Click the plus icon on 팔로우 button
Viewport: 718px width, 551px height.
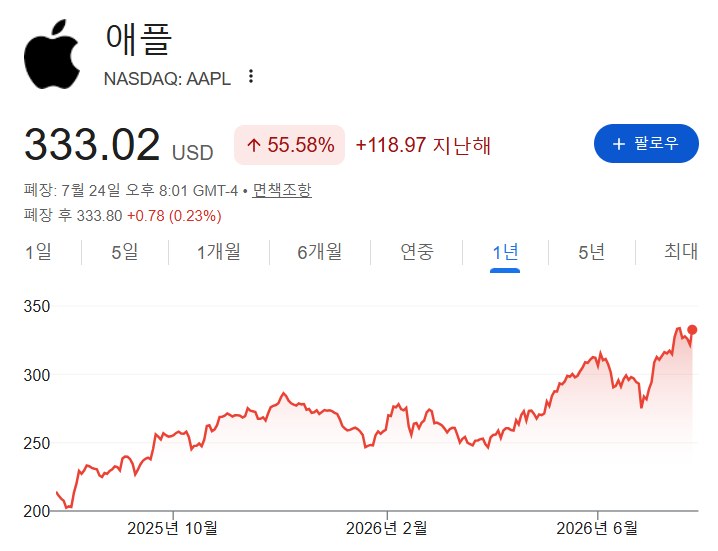pos(619,144)
